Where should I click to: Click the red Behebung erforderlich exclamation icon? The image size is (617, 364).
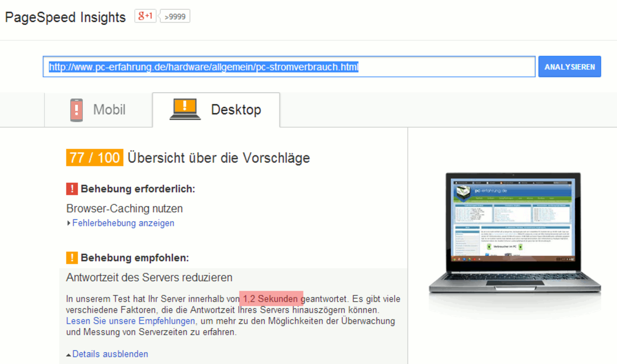coord(72,189)
